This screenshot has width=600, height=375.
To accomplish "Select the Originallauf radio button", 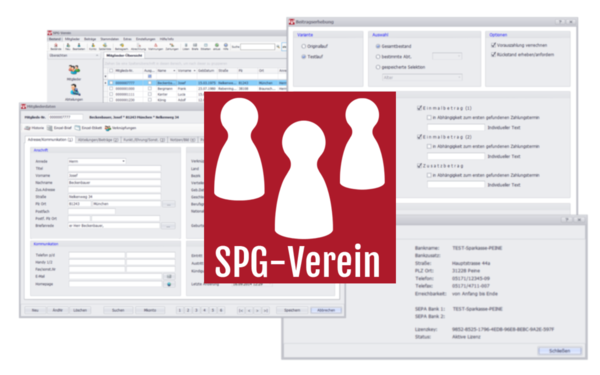I will [x=304, y=46].
